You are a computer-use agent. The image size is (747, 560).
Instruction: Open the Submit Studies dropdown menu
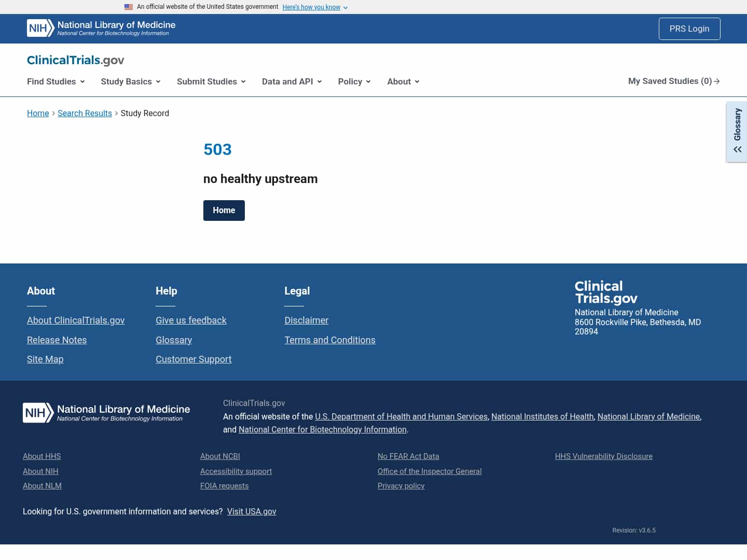[211, 81]
